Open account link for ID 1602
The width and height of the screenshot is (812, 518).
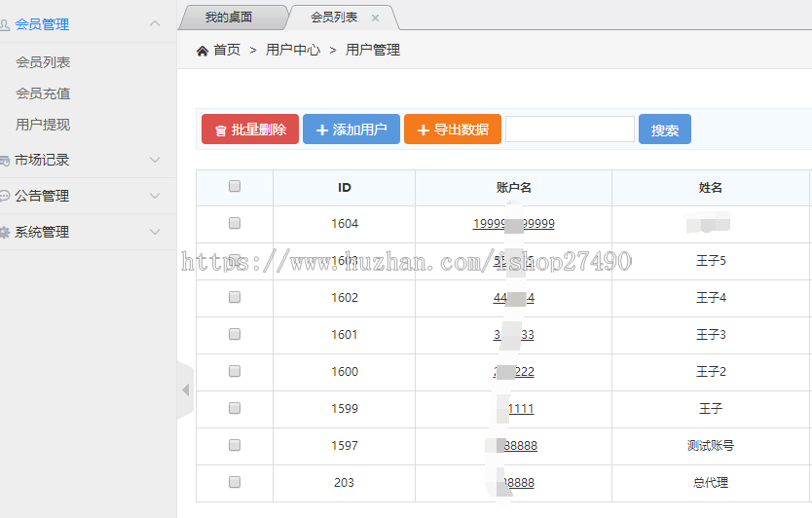click(x=514, y=298)
